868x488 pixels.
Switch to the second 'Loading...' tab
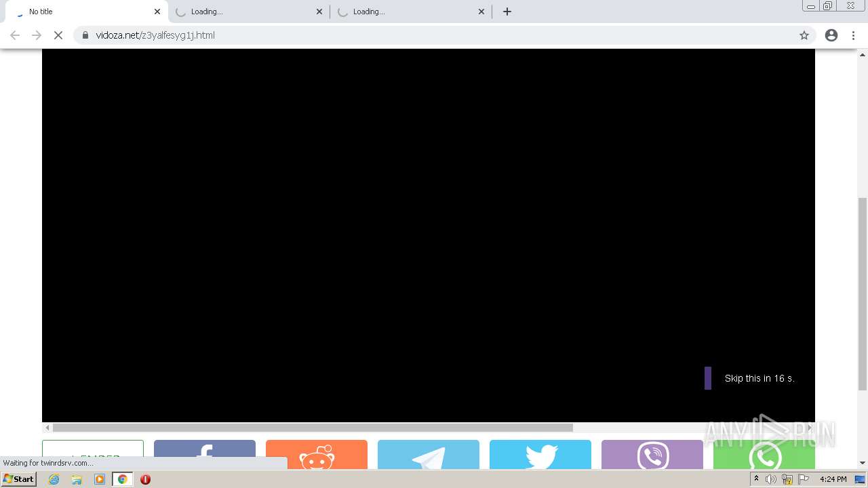(249, 12)
